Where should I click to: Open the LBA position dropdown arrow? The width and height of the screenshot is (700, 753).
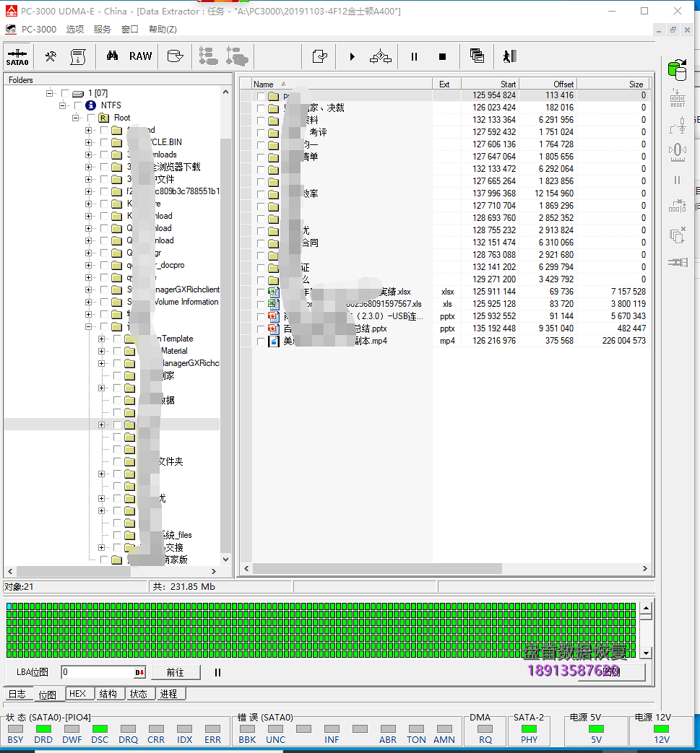click(139, 672)
